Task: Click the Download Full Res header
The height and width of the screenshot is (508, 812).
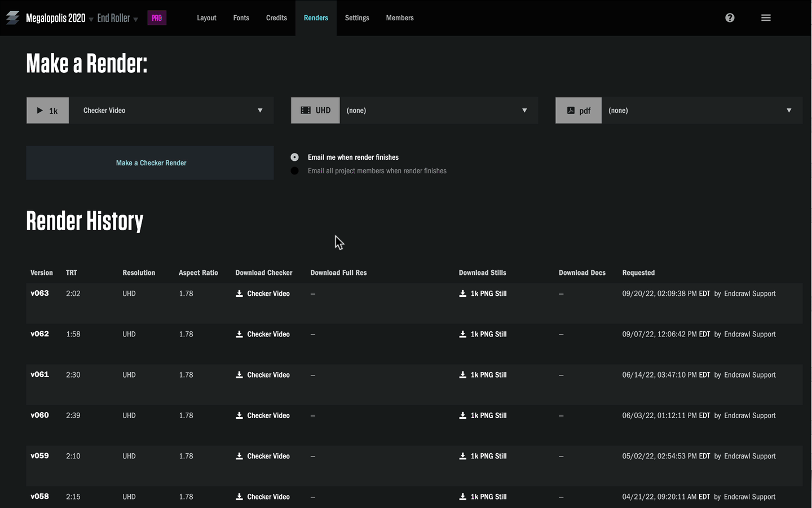Action: pyautogui.click(x=338, y=273)
